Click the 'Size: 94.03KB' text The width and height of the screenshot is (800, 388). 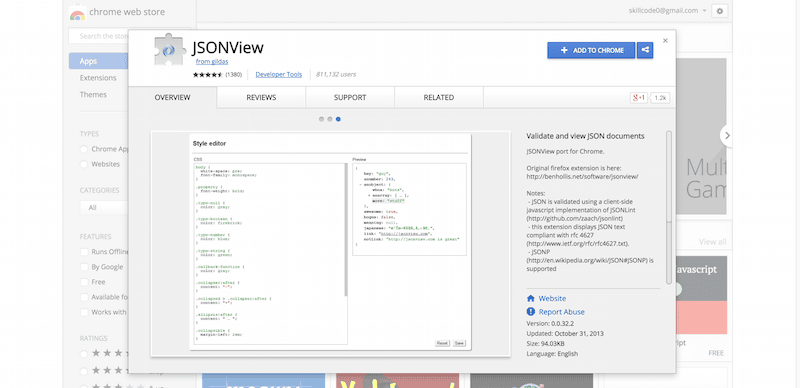(546, 343)
